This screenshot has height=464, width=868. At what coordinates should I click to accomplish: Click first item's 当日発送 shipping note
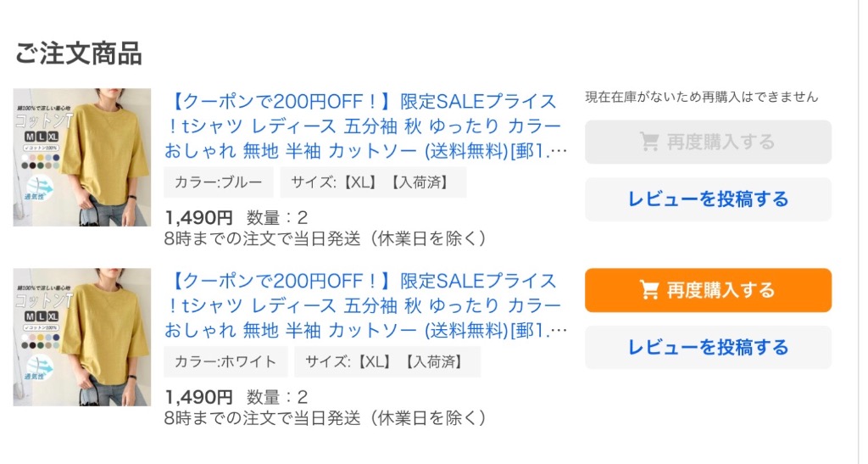point(325,238)
